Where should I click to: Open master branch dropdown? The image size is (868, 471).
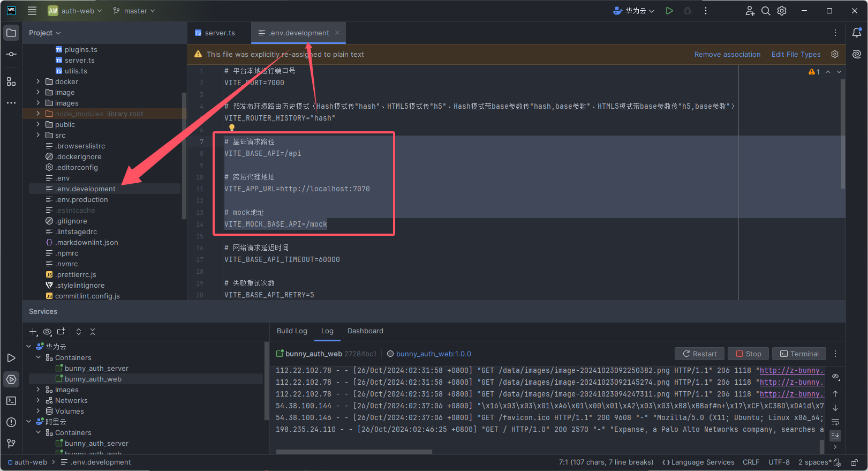134,11
